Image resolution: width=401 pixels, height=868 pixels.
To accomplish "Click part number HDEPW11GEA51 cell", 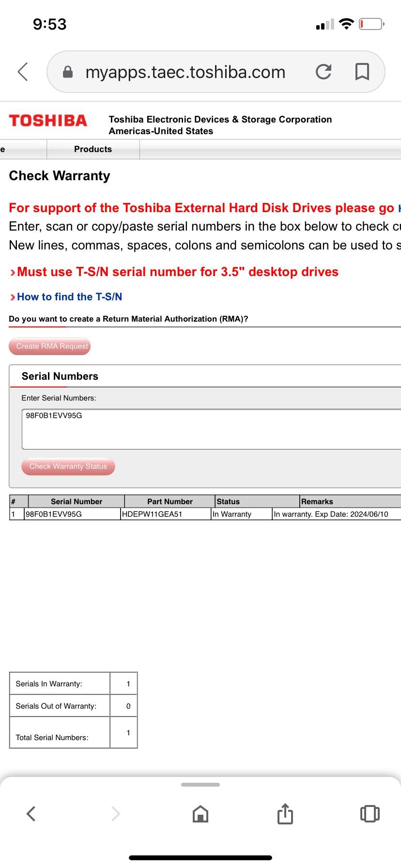I will tap(166, 514).
